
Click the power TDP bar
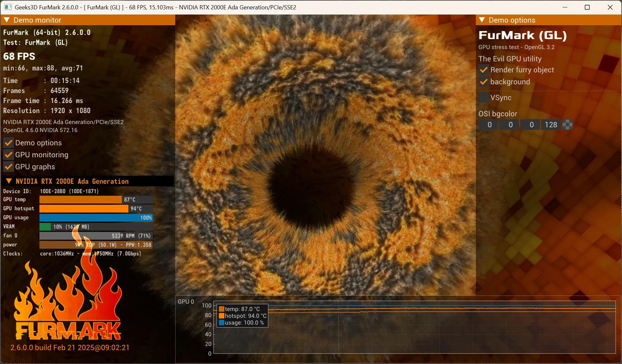tap(96, 245)
